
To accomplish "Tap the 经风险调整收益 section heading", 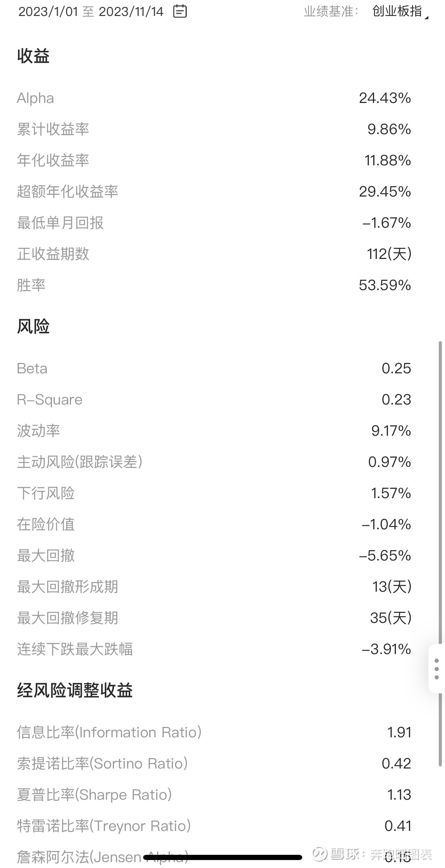I will pos(75,690).
